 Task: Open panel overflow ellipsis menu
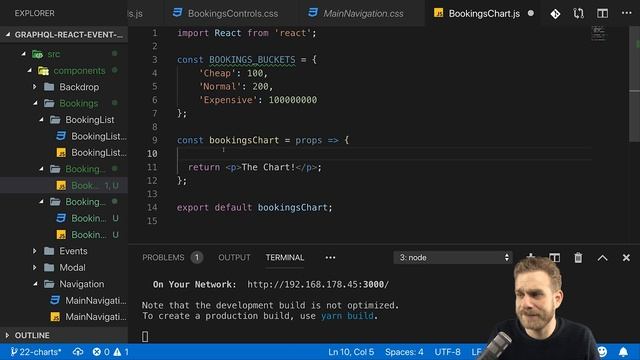point(330,258)
